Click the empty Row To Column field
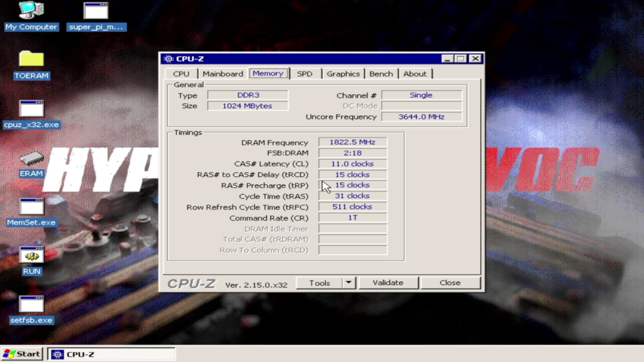644x362 pixels. click(x=353, y=250)
